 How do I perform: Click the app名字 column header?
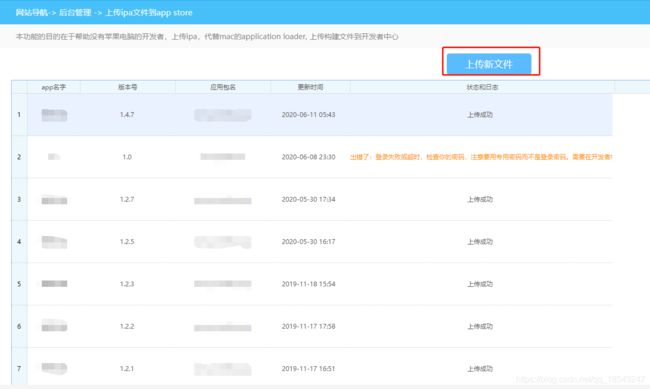point(54,87)
